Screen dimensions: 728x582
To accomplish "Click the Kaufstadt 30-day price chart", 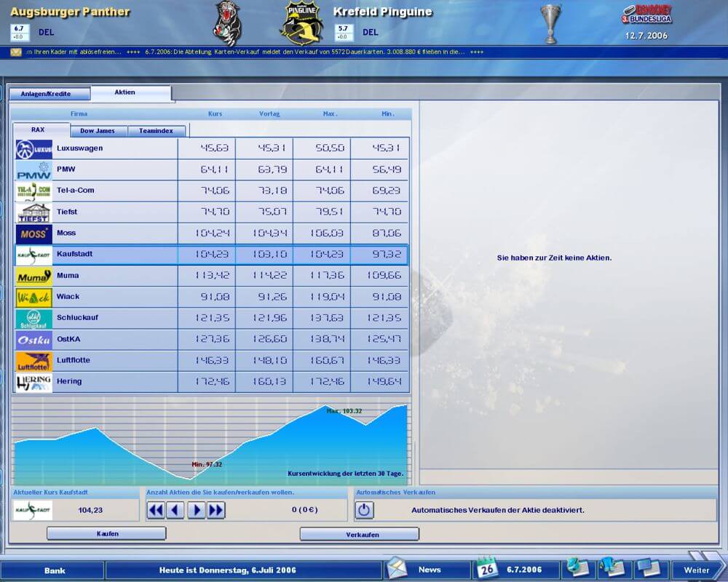I will pyautogui.click(x=211, y=441).
